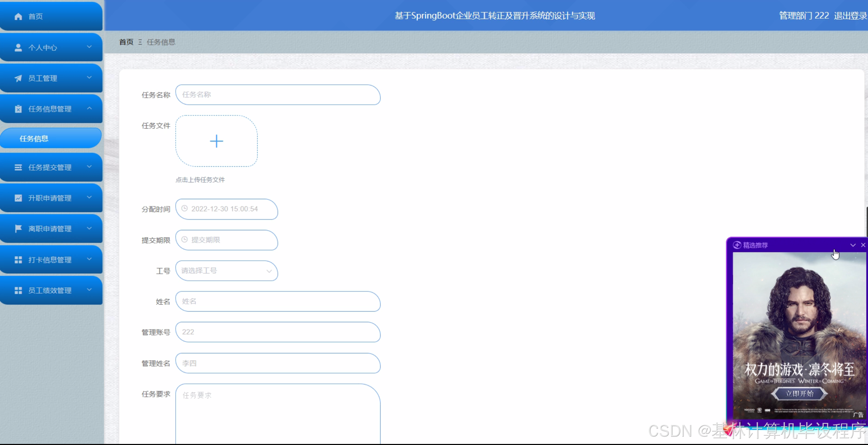Viewport: 868px width, 445px height.
Task: Click 退出登录 to log out
Action: [850, 16]
